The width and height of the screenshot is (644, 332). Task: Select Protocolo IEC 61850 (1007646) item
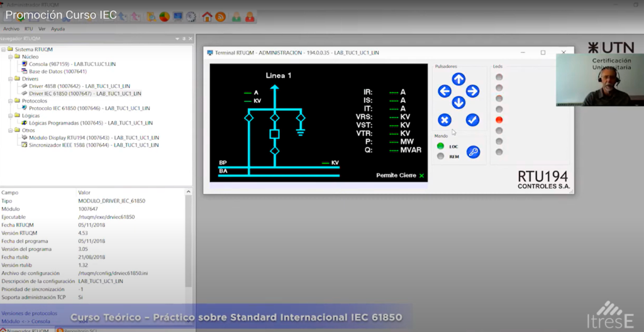89,109
